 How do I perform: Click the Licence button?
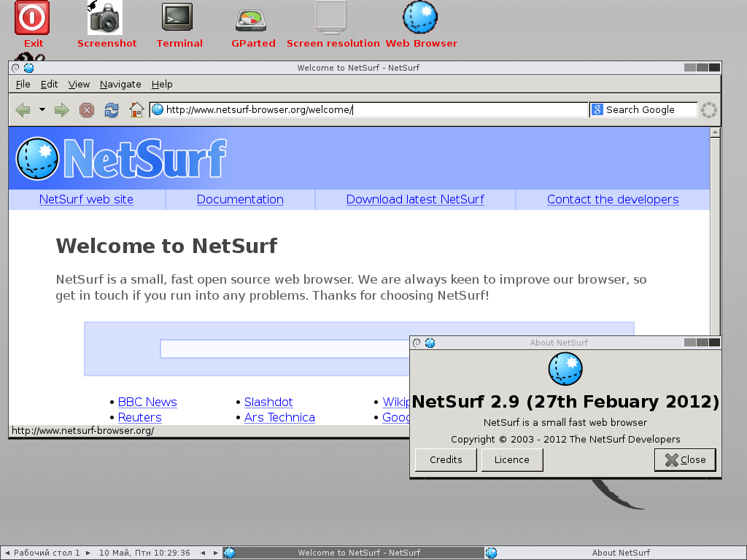click(x=512, y=460)
